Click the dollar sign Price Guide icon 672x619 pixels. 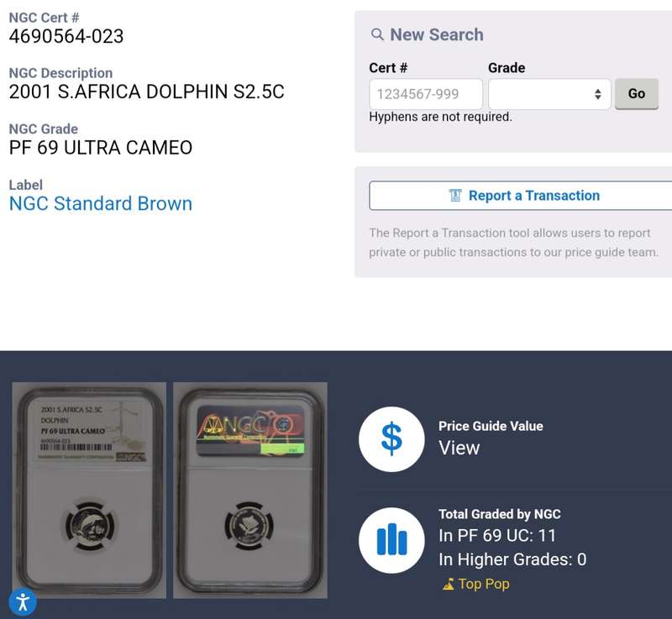391,439
